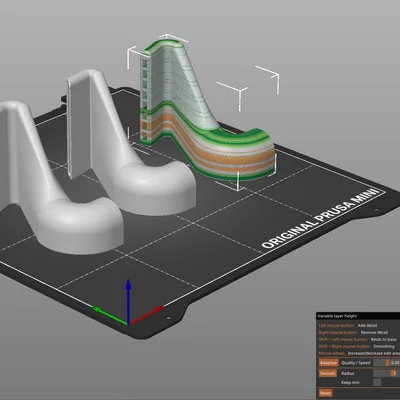Click the green top edge of layered model

click(x=163, y=44)
